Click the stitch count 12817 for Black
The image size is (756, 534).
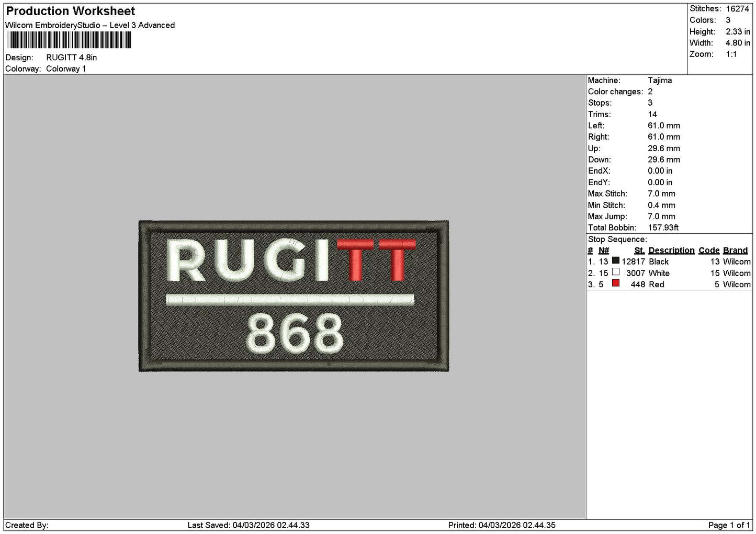pyautogui.click(x=633, y=262)
